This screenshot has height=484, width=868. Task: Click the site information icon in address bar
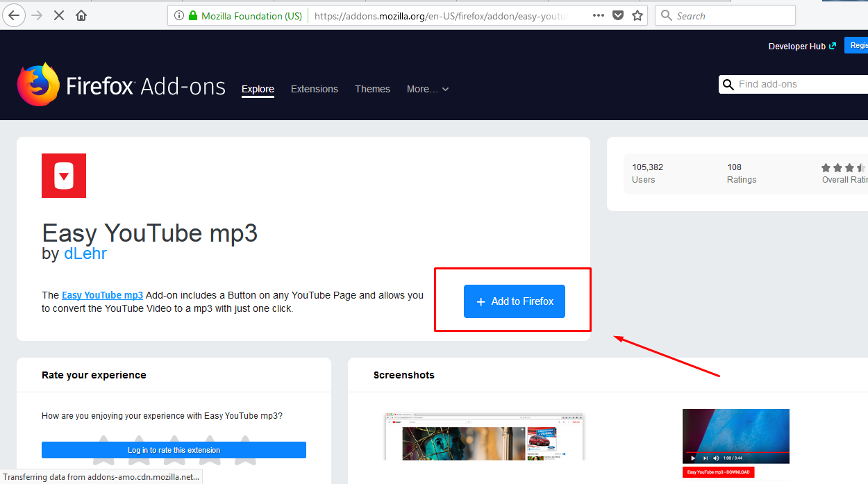179,15
